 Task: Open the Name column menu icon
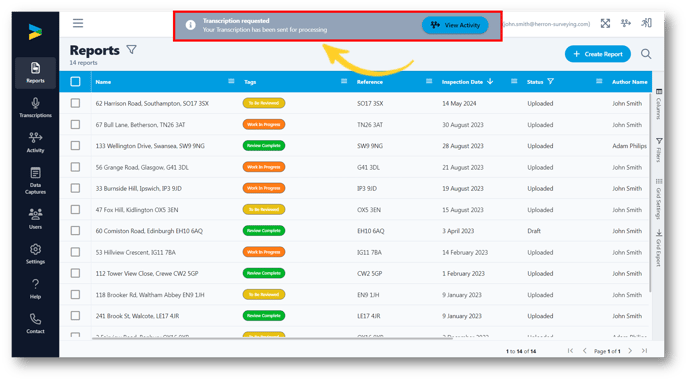[231, 81]
